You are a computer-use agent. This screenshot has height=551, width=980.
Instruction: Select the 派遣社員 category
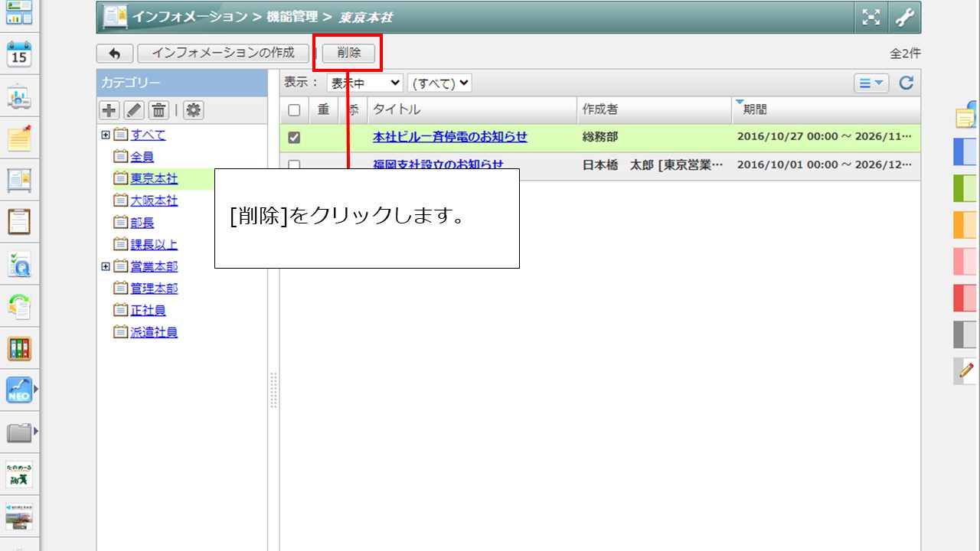pos(154,332)
